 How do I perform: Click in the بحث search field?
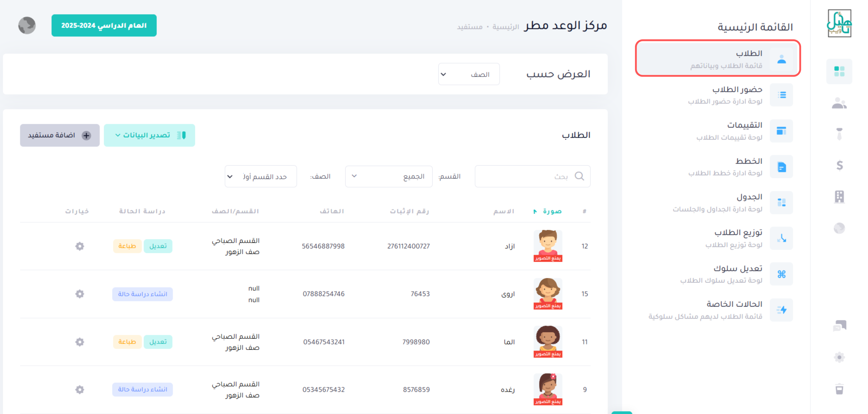[x=532, y=176]
